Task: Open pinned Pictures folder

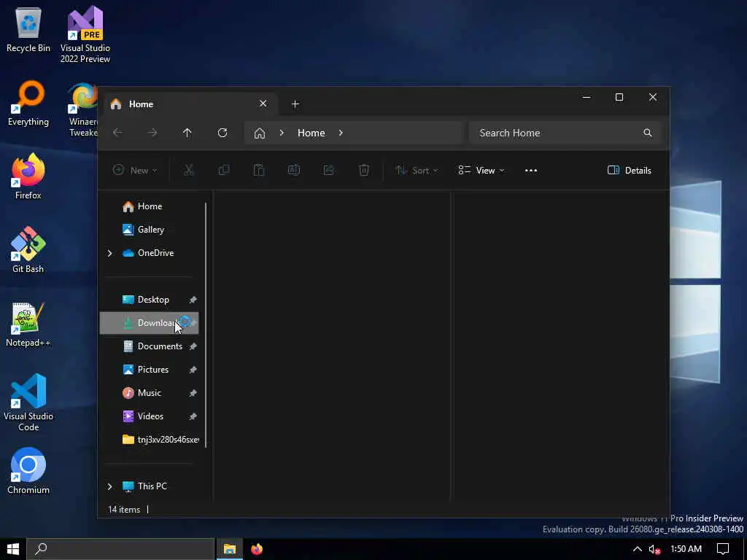Action: click(x=149, y=370)
